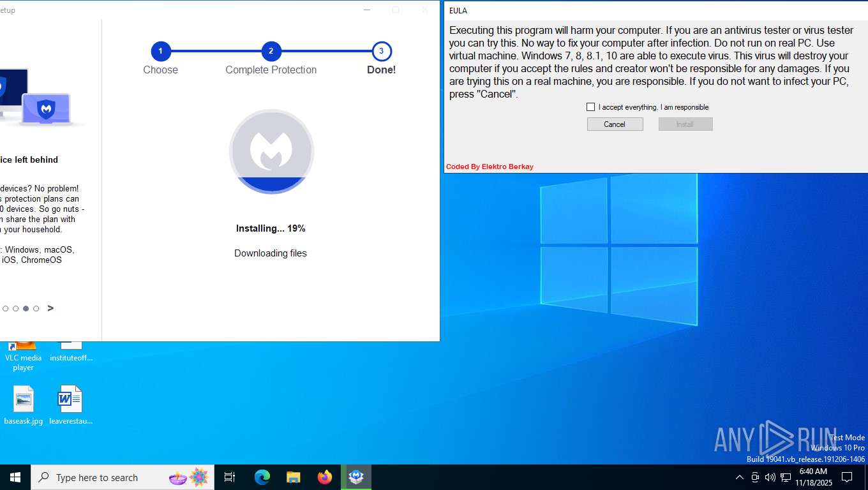868x490 pixels.
Task: Select the second carousel dot
Action: (15, 309)
